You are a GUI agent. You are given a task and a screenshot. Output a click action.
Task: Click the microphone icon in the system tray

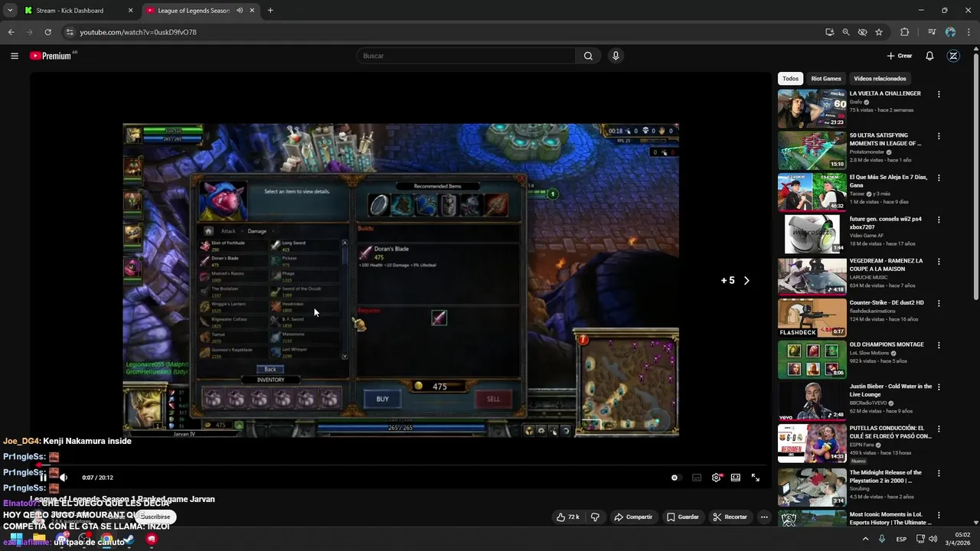883,539
